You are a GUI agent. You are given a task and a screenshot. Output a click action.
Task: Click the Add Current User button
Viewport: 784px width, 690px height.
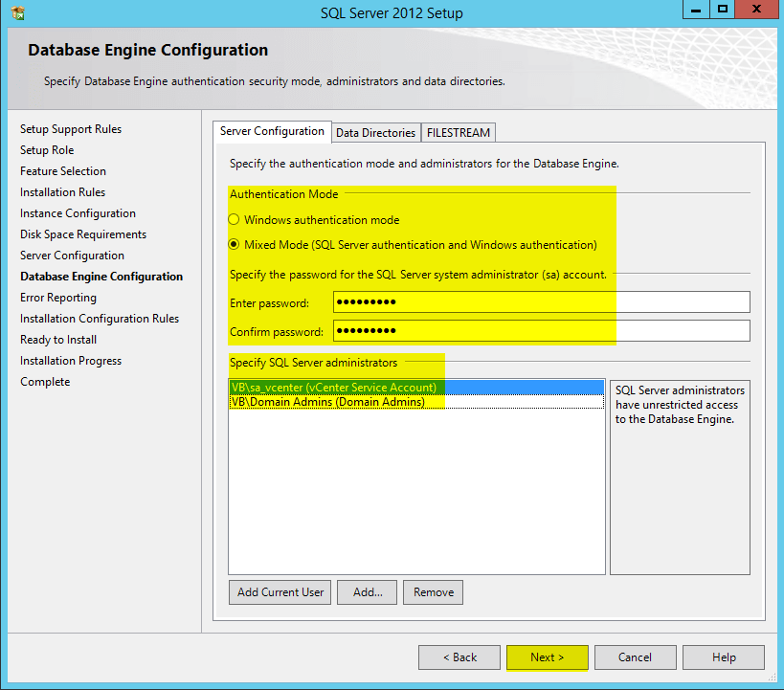point(280,592)
